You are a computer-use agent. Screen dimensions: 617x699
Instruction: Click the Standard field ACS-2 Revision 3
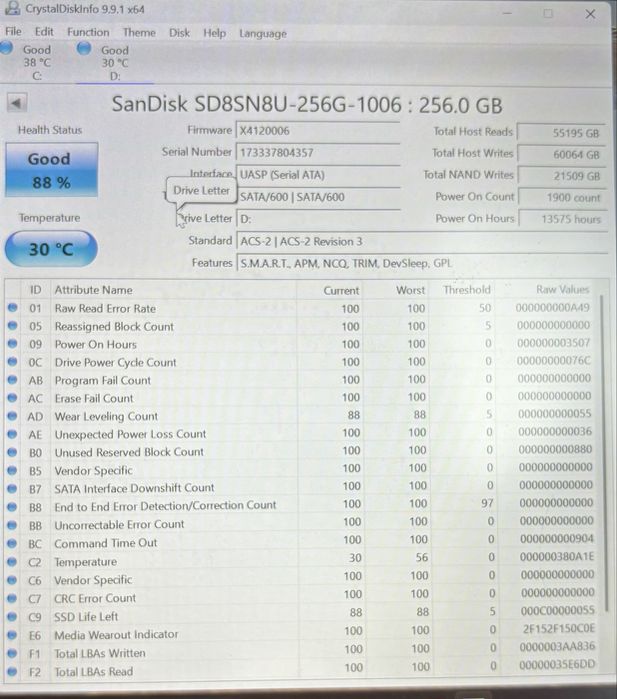pos(422,242)
